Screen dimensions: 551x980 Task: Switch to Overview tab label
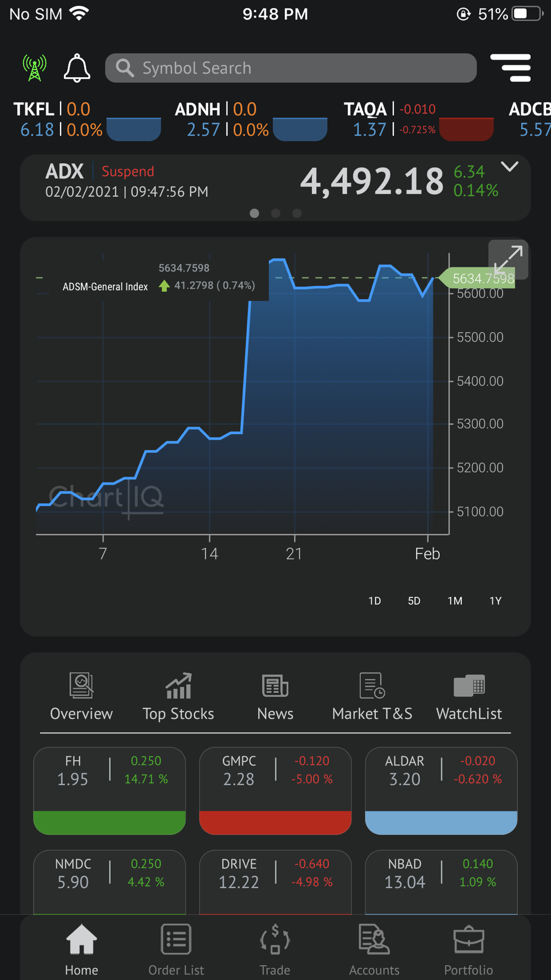[82, 714]
